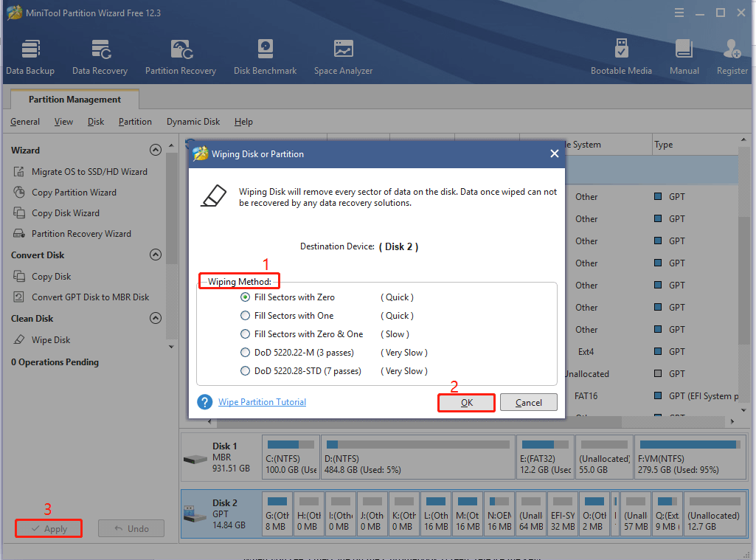Collapse the Clean Disk section
Image resolution: width=756 pixels, height=560 pixels.
point(155,318)
